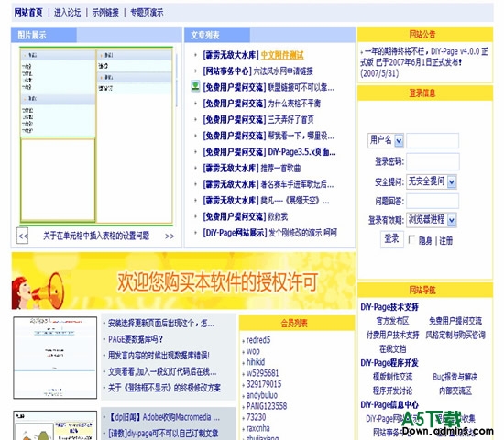
Task: Click the << previous image arrow
Action: coord(23,236)
